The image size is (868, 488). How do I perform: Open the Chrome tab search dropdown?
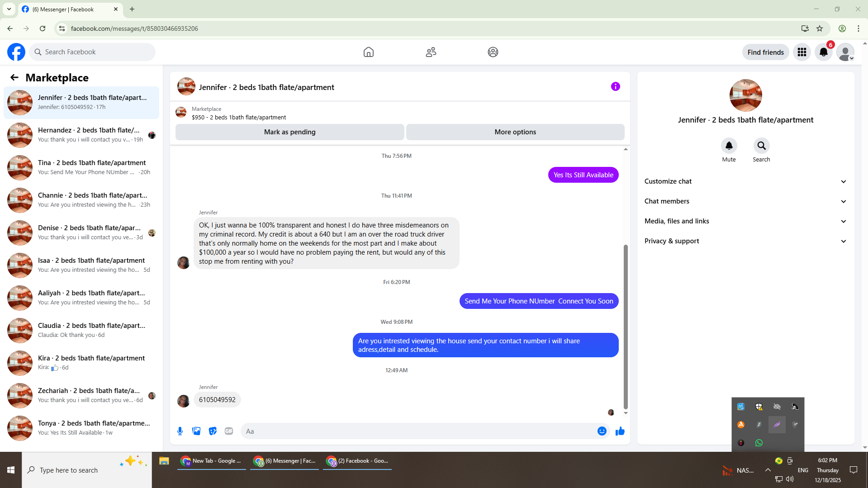(x=9, y=9)
